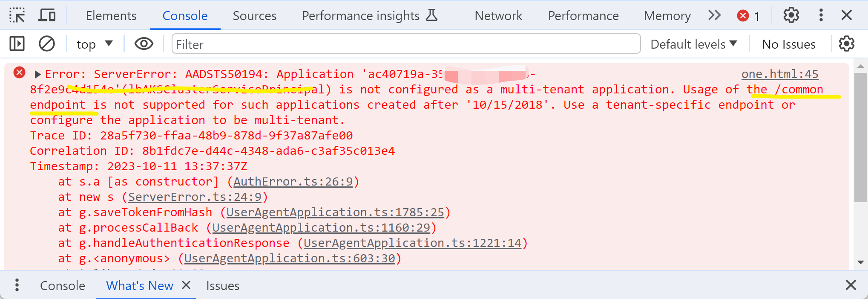Screen dimensions: 868x299
Task: Click the red error count badge
Action: [x=748, y=16]
